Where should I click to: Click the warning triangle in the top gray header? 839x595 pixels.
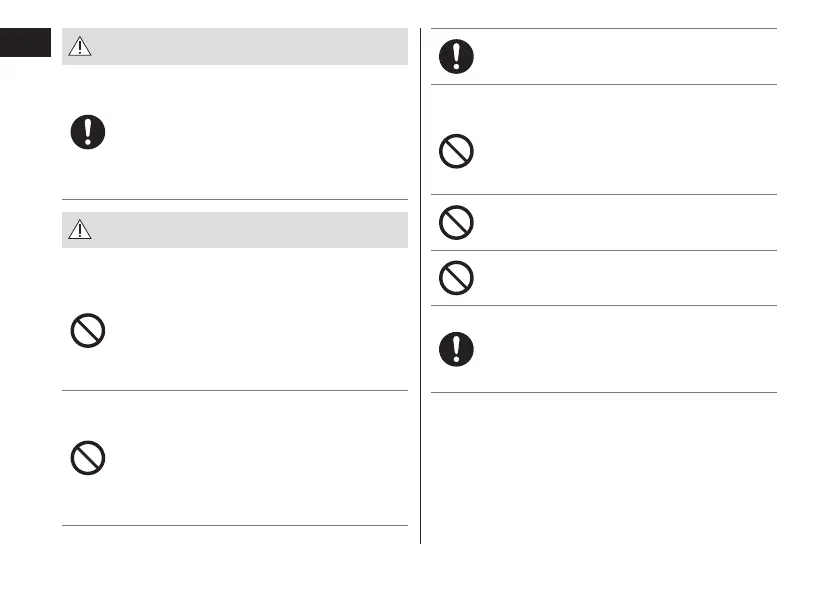(x=81, y=49)
